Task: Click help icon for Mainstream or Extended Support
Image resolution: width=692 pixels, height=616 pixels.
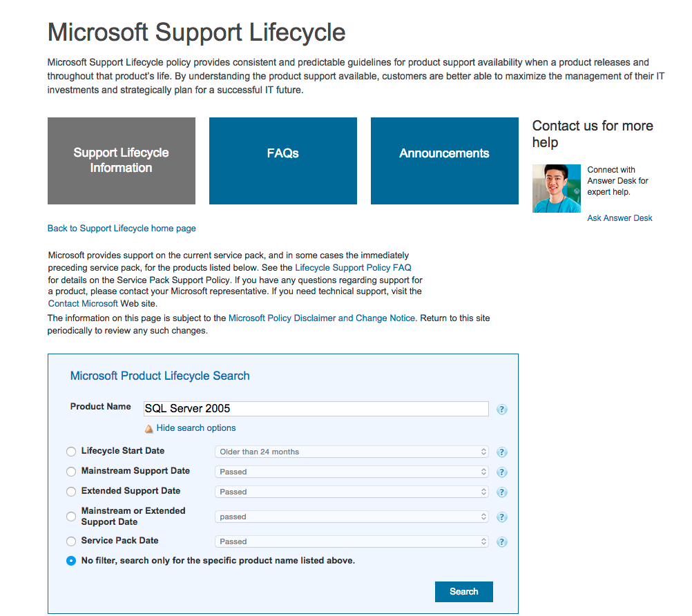Action: (x=501, y=517)
